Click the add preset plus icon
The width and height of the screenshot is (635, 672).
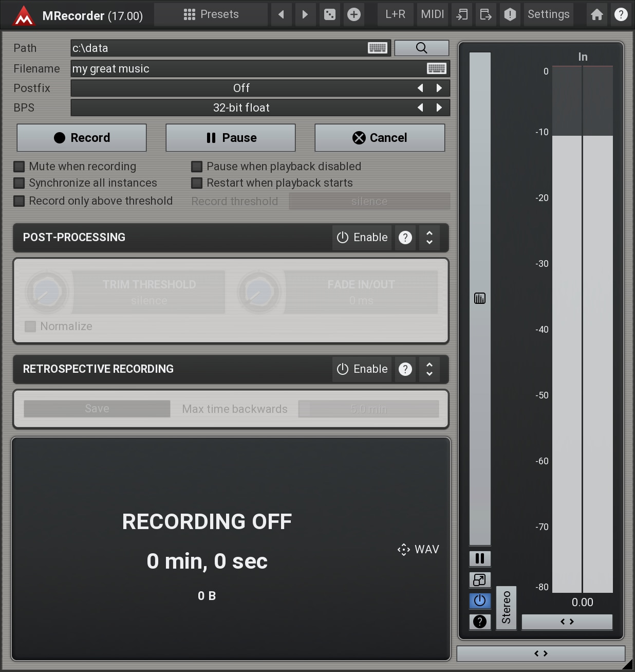click(353, 14)
